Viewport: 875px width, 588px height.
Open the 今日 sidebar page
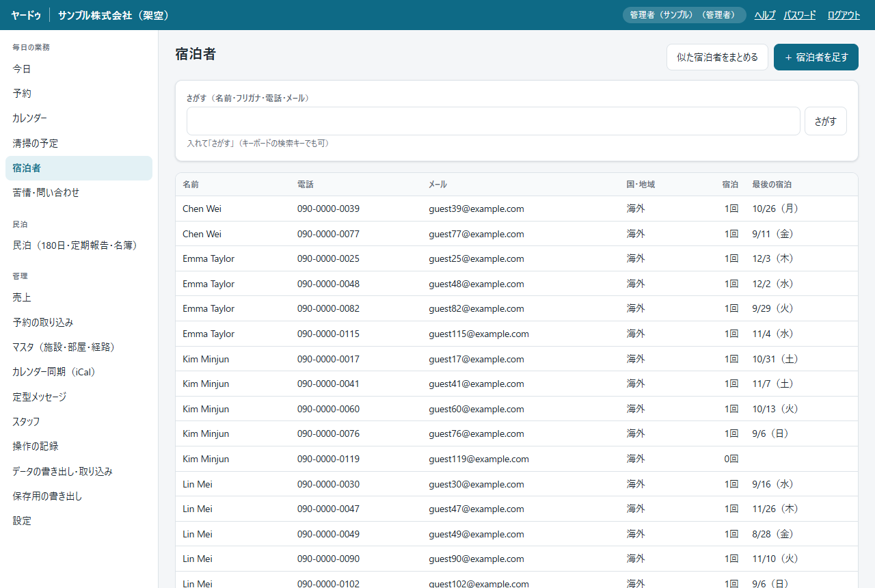point(79,69)
